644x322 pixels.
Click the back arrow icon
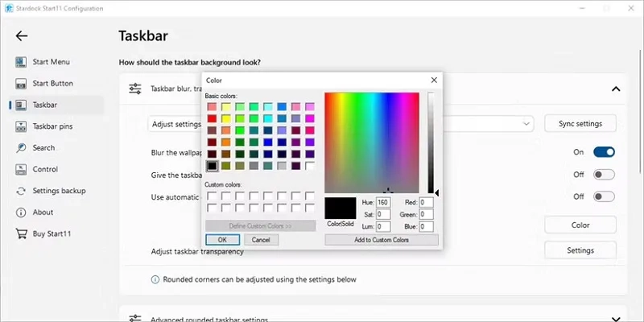[x=22, y=36]
